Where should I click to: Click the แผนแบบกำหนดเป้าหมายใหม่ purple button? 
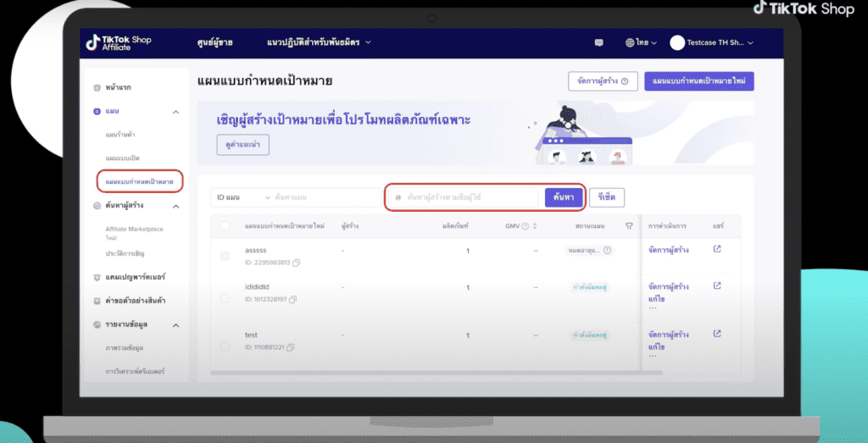click(698, 81)
